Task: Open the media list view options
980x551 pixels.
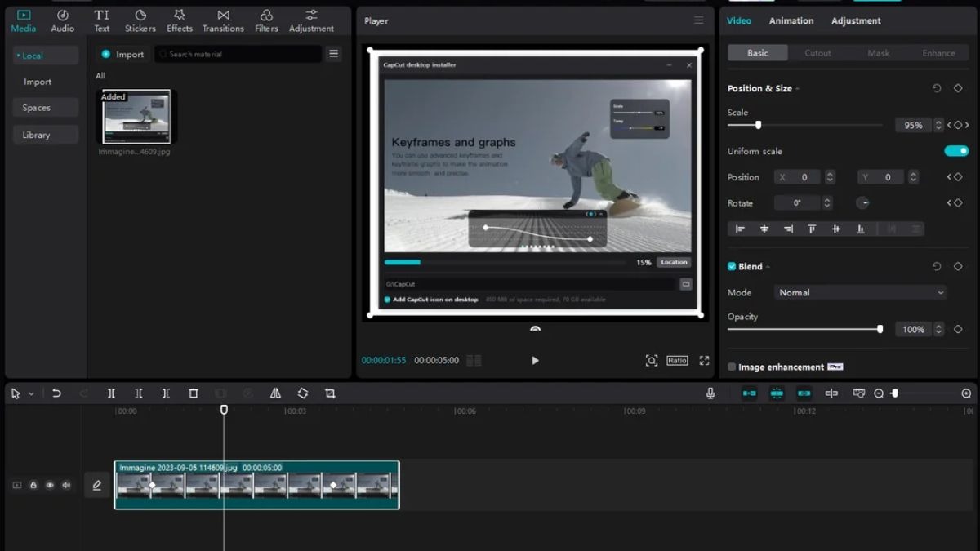Action: 334,54
